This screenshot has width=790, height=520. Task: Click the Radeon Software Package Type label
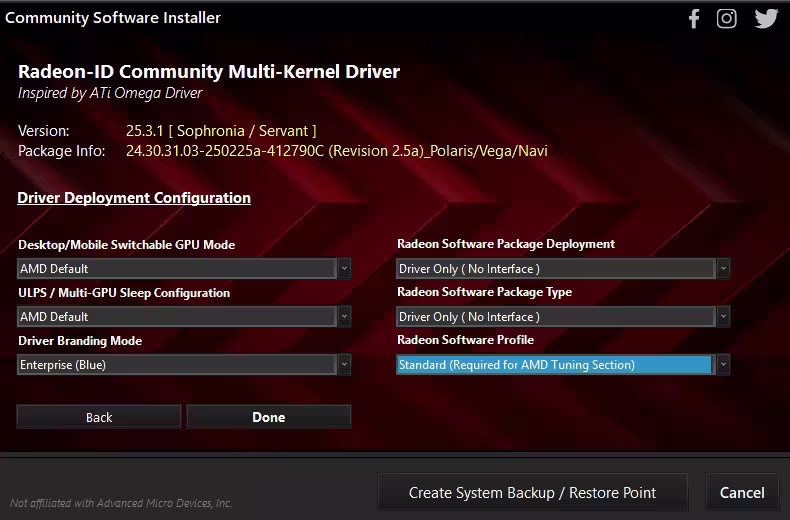tap(485, 292)
